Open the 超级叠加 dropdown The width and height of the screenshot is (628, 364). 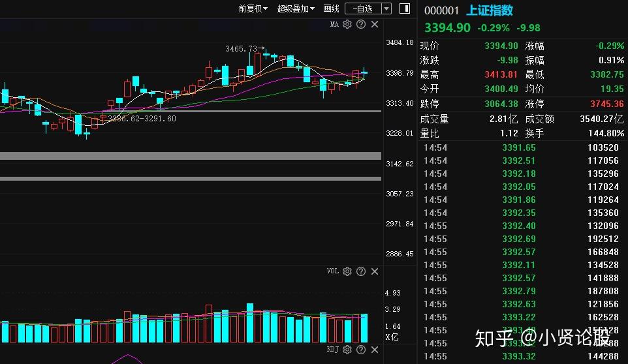(296, 8)
